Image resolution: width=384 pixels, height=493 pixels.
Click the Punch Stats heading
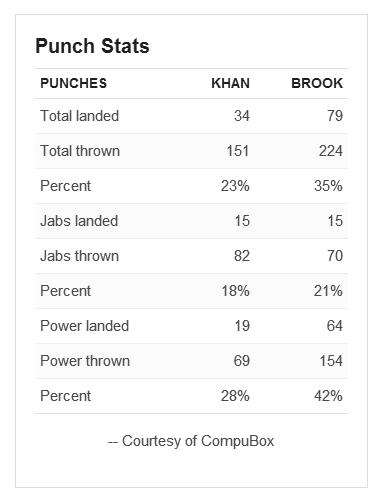[x=92, y=46]
